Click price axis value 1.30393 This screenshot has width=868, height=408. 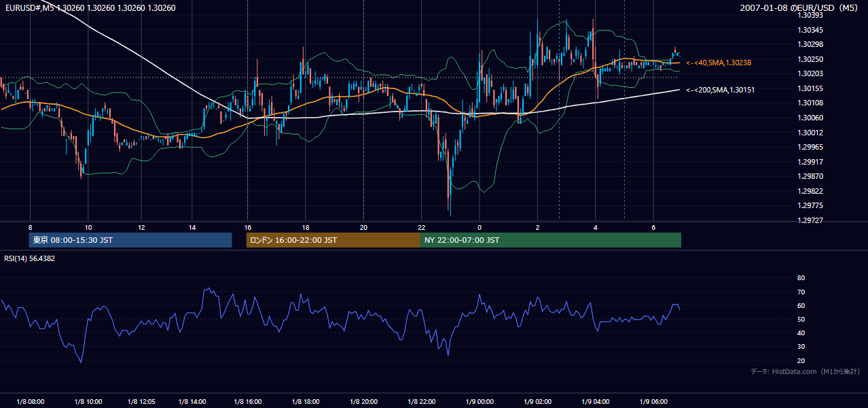point(810,15)
